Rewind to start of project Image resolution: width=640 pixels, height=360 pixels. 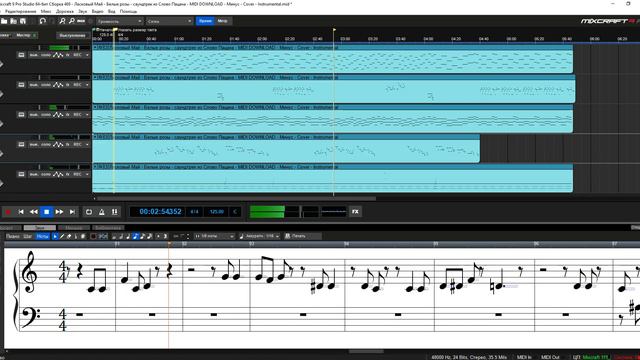pyautogui.click(x=21, y=212)
